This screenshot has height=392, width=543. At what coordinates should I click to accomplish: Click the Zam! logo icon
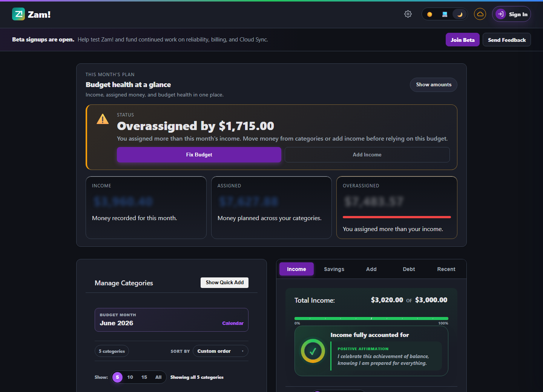click(x=18, y=14)
